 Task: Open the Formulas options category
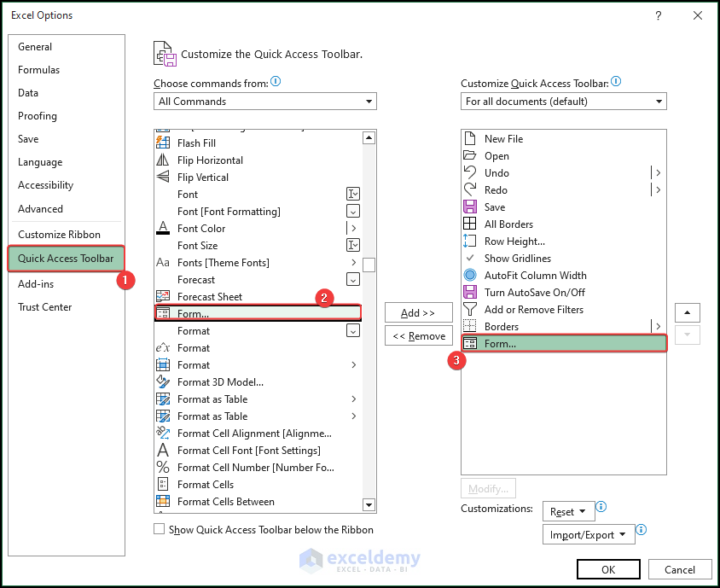pos(38,70)
